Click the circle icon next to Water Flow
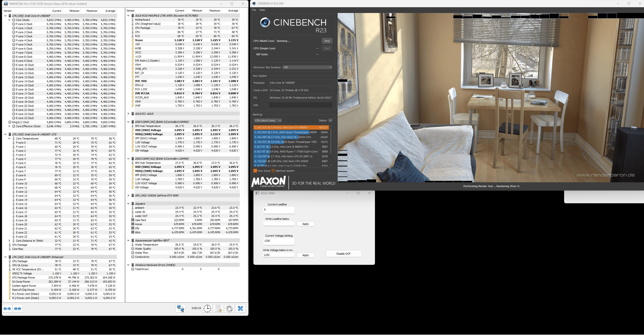Viewport: 644px width, 335px height. click(133, 253)
